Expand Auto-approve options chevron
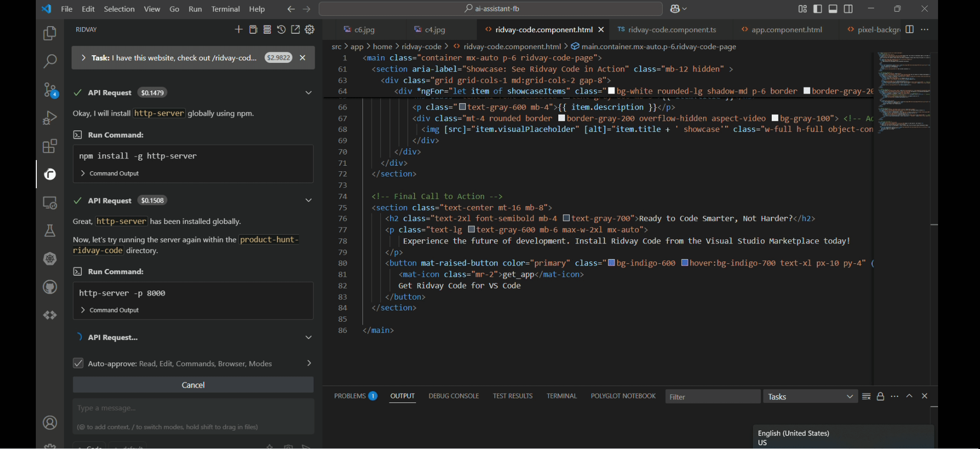This screenshot has height=449, width=980. coord(309,363)
